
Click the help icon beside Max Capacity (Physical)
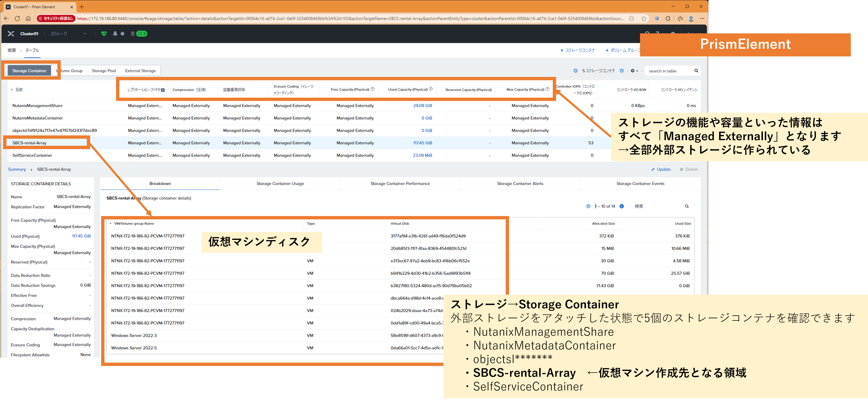point(548,89)
